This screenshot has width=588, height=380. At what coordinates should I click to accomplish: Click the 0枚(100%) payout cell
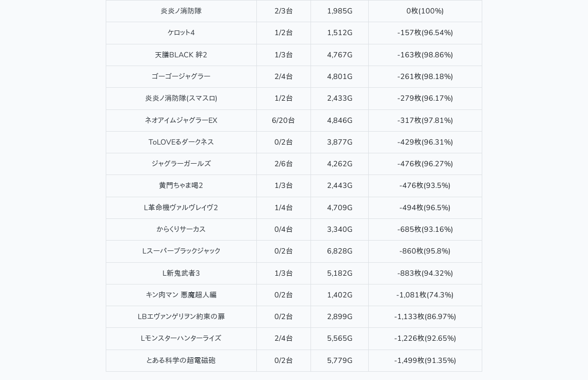point(425,11)
